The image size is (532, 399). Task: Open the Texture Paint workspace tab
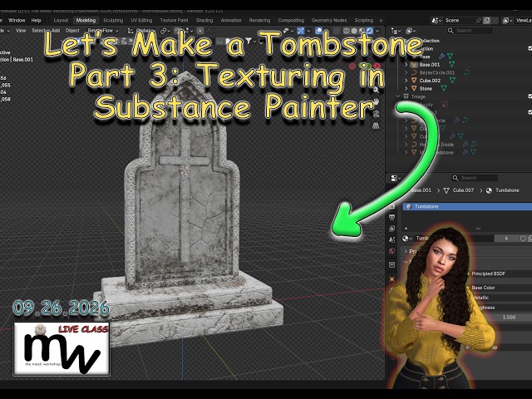click(174, 20)
